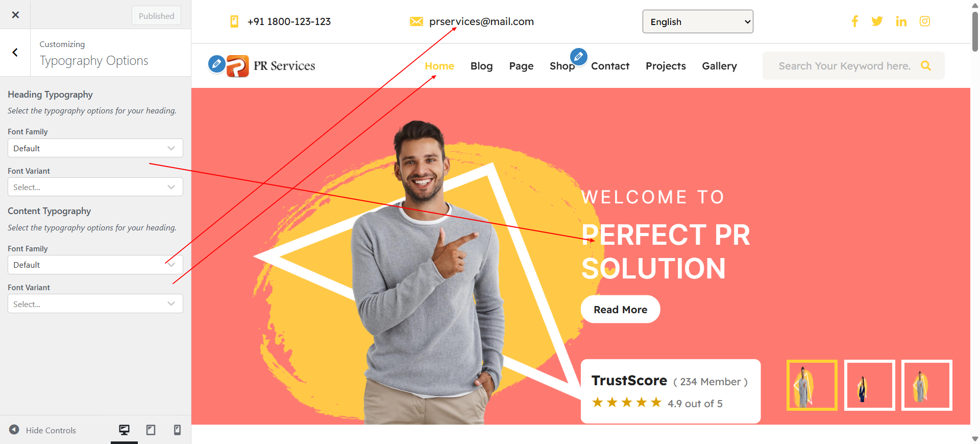This screenshot has height=444, width=980.
Task: Go back from Typography Options
Action: [15, 52]
